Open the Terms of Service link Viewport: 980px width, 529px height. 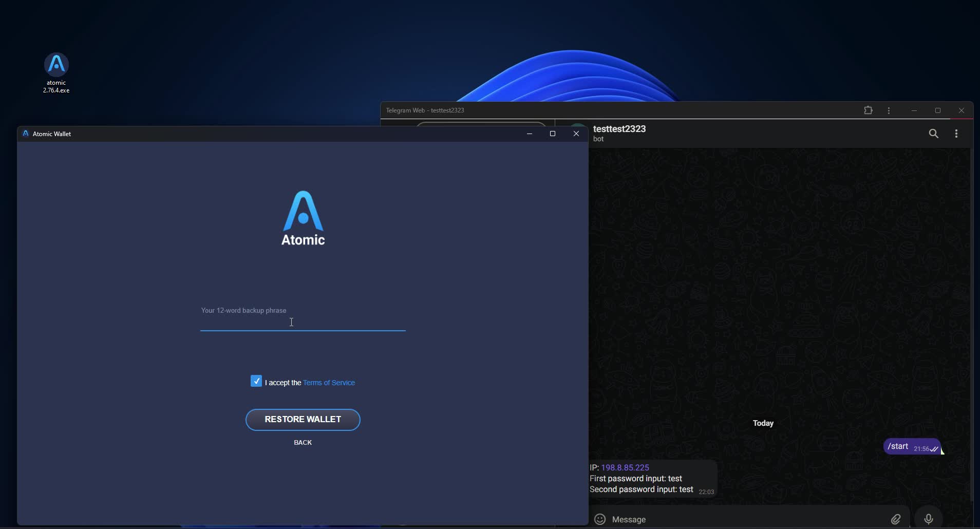point(329,383)
